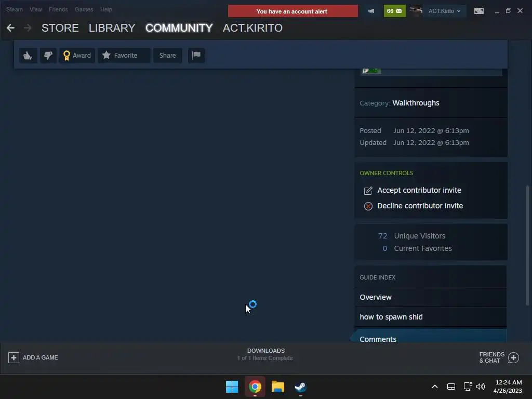
Task: Open the Steam menu
Action: [x=14, y=9]
